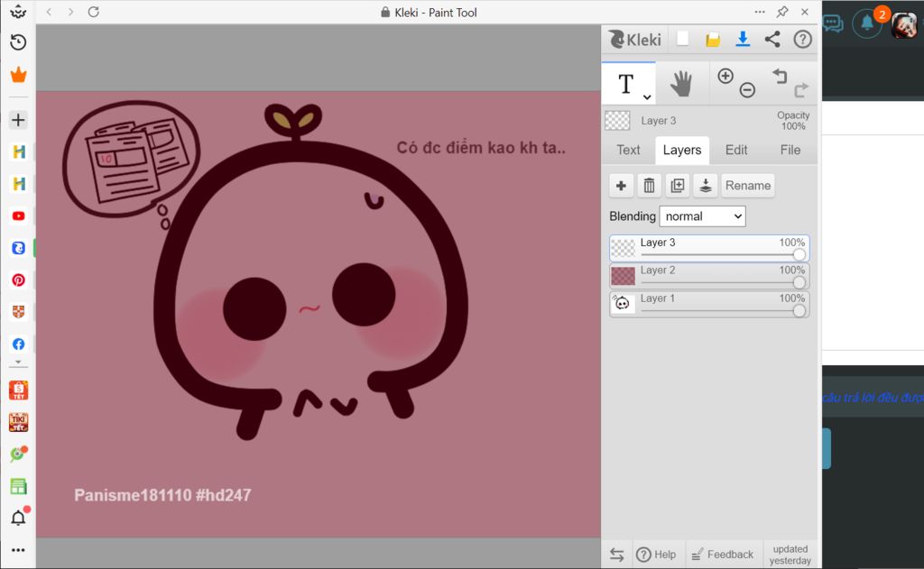Image resolution: width=924 pixels, height=569 pixels.
Task: Select Layer 2 in the layer list
Action: point(709,276)
